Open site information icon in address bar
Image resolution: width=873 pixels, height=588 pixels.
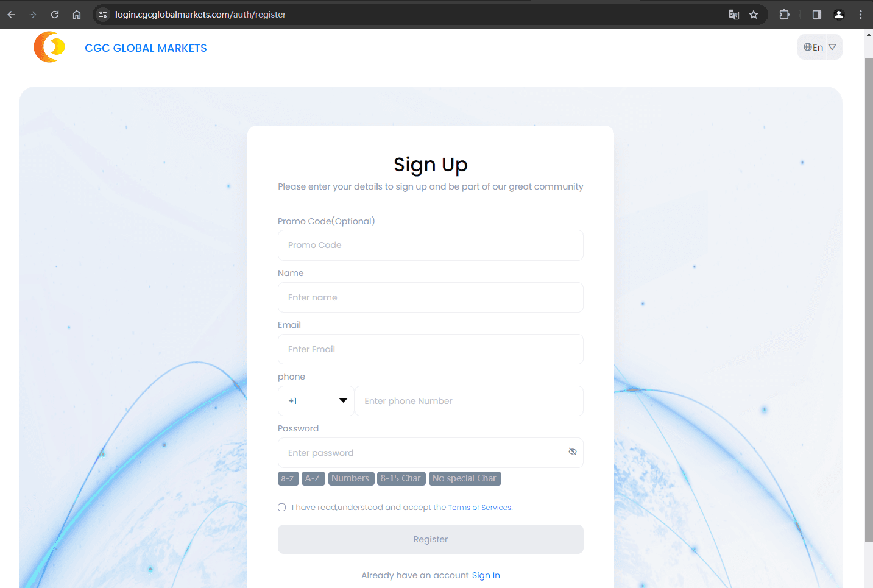103,15
